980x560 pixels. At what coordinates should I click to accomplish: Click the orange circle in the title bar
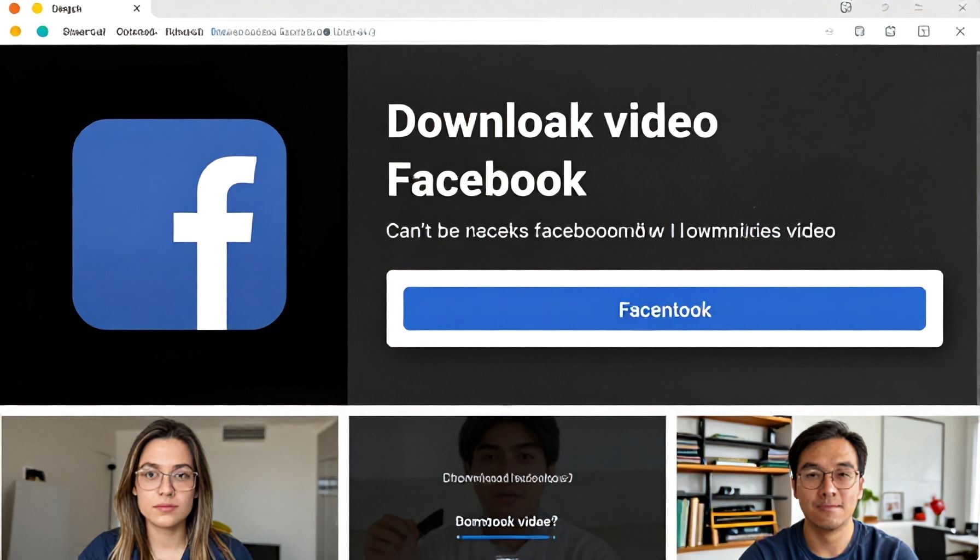click(14, 8)
